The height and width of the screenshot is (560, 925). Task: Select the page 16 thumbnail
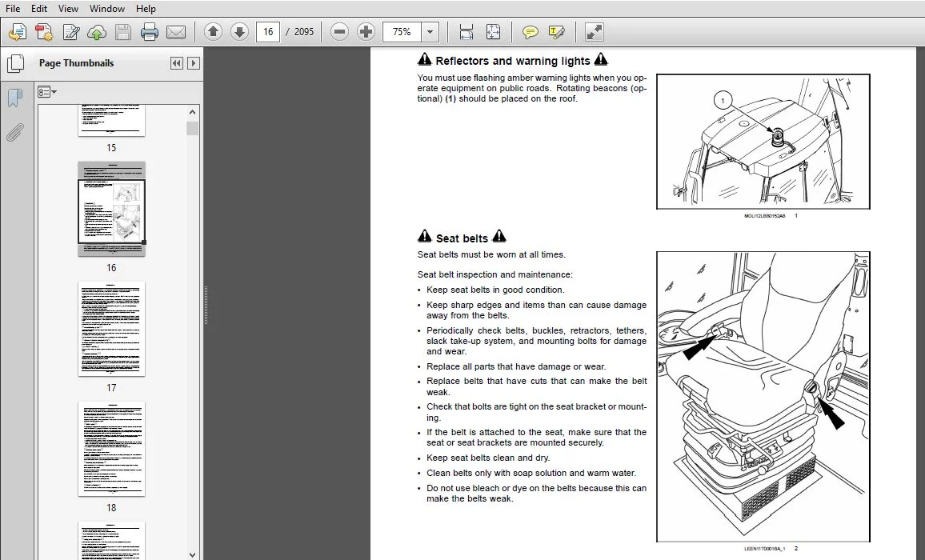click(111, 209)
